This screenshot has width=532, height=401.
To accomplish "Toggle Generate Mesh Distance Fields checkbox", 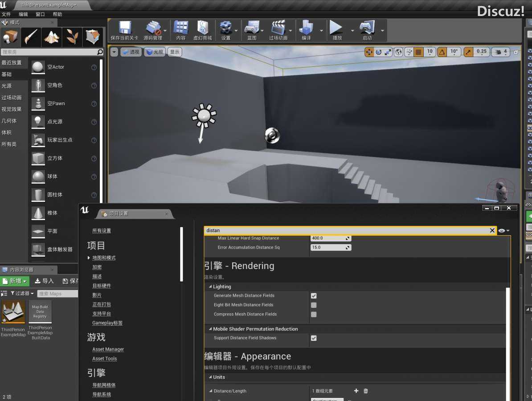I will [314, 296].
